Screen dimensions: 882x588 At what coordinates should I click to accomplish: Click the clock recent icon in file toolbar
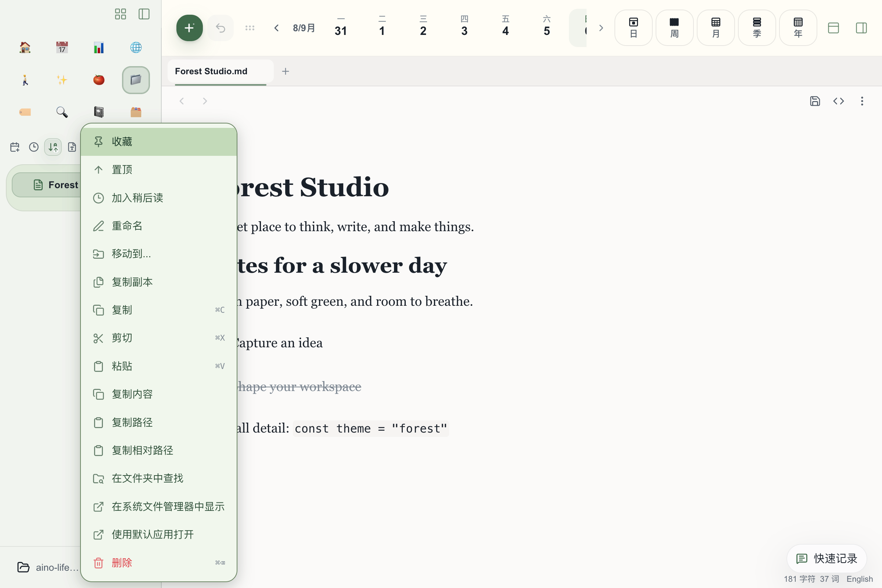[34, 147]
